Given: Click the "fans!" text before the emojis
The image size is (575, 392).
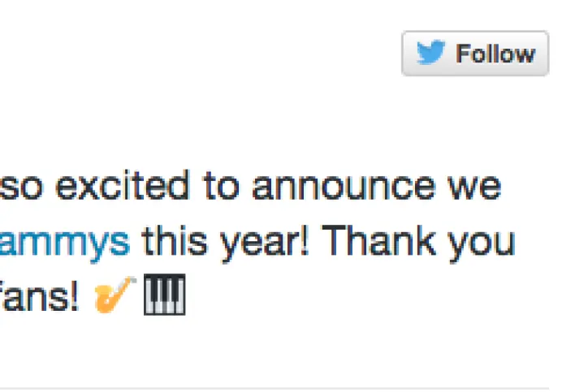Looking at the screenshot, I should [x=39, y=297].
